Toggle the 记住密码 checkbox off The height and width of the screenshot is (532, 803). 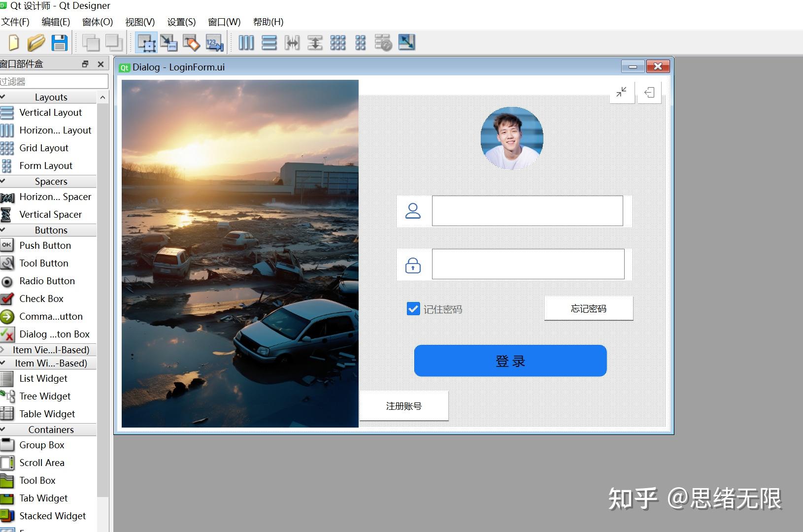tap(413, 309)
